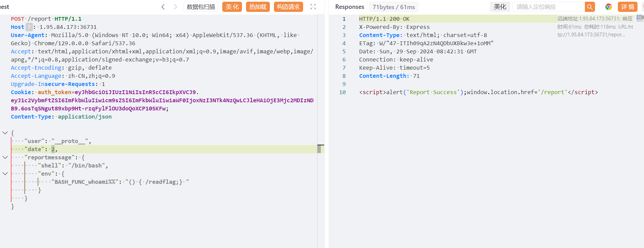Expand request pane with fullscreen icon
644x248 pixels.
click(313, 7)
